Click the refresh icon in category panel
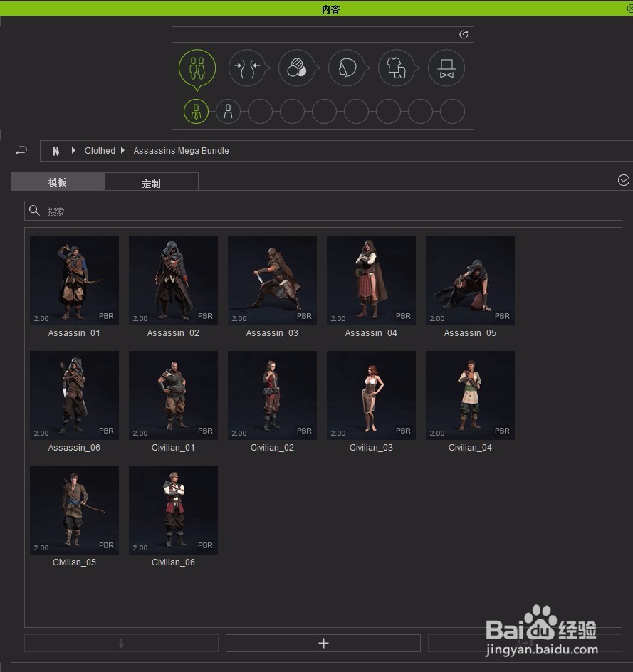633x672 pixels. click(x=464, y=35)
